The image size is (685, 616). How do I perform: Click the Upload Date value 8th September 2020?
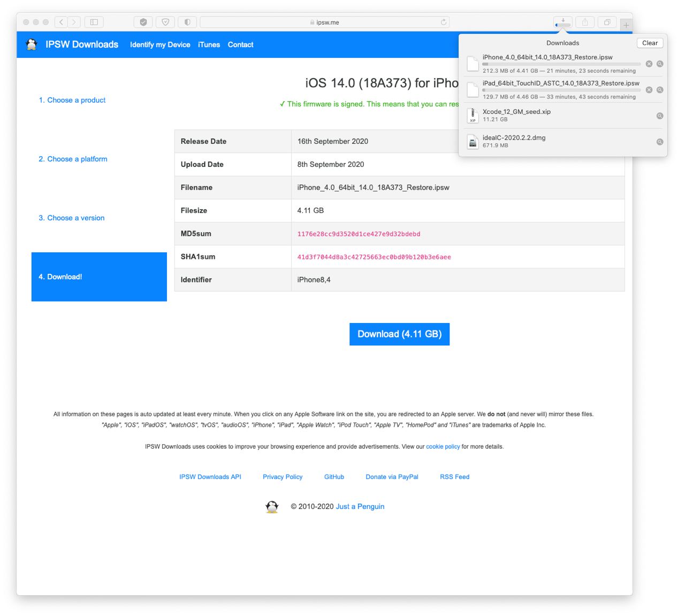point(331,164)
